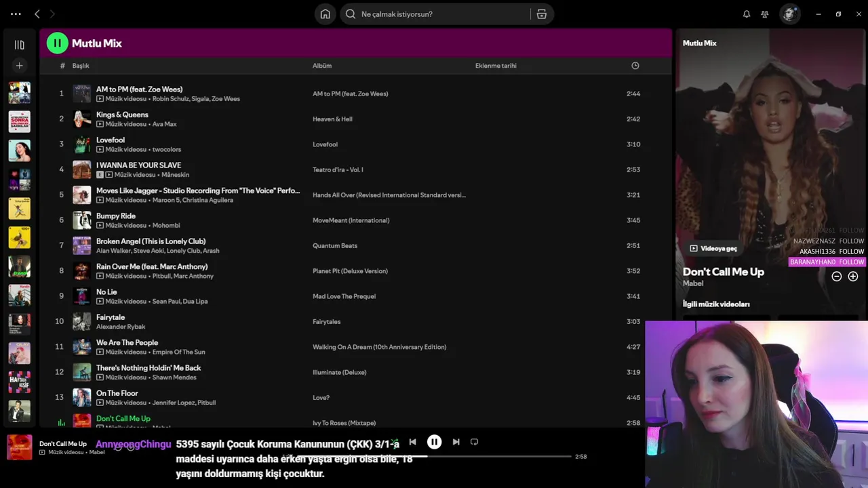The height and width of the screenshot is (488, 868).
Task: Open the notifications bell
Action: pos(747,14)
